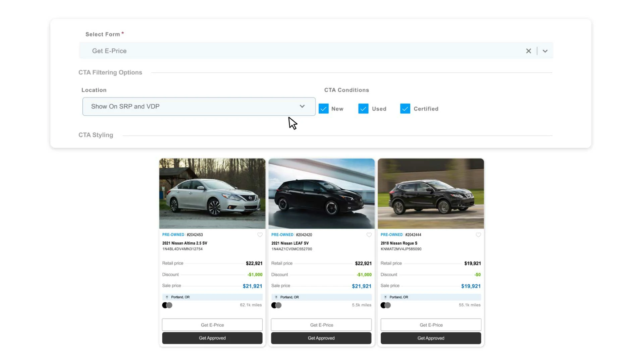Uncheck the Used condition checkbox
This screenshot has width=644, height=362.
(x=363, y=109)
